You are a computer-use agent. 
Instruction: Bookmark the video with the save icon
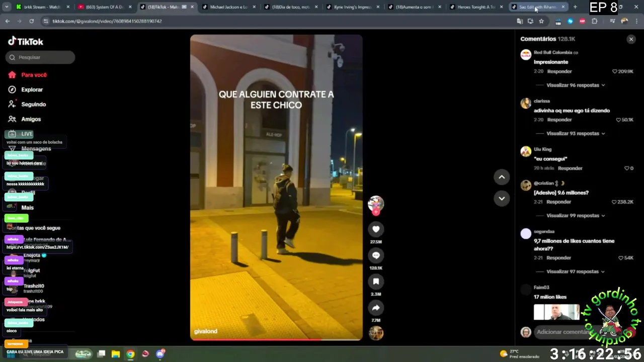click(x=376, y=282)
